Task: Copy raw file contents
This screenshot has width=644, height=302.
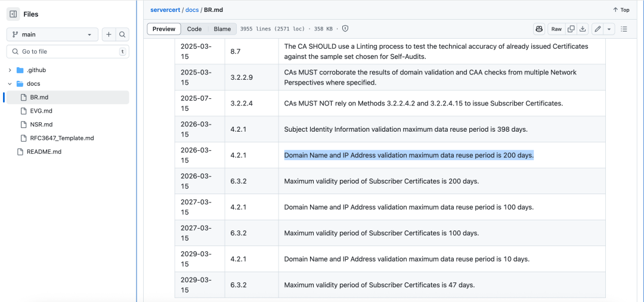Action: (571, 29)
